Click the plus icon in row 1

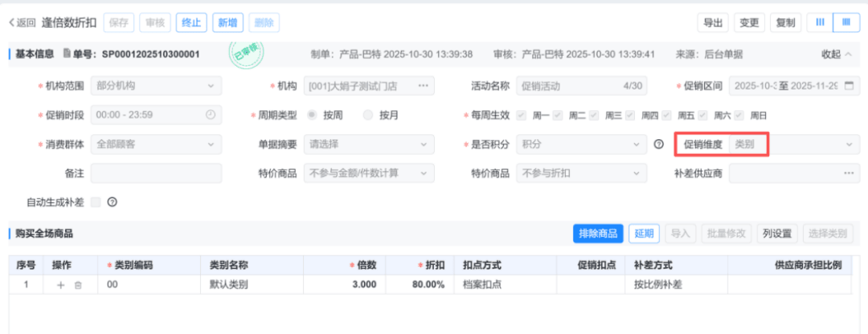pyautogui.click(x=60, y=285)
